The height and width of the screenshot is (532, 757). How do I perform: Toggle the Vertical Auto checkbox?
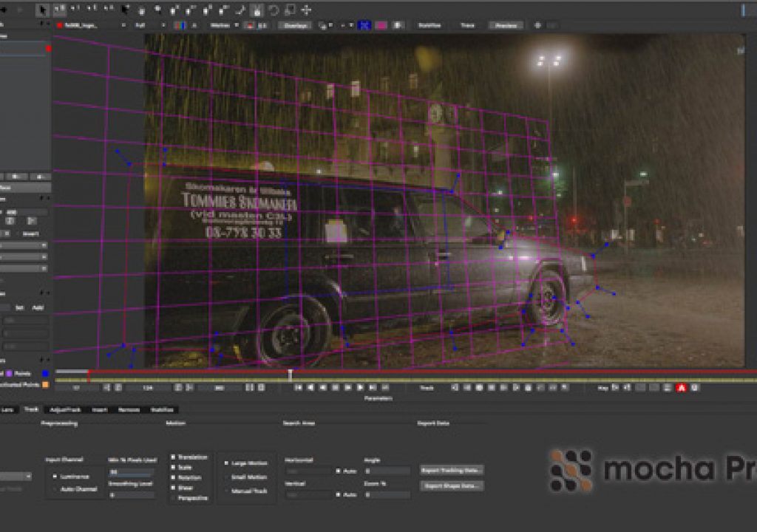(338, 494)
